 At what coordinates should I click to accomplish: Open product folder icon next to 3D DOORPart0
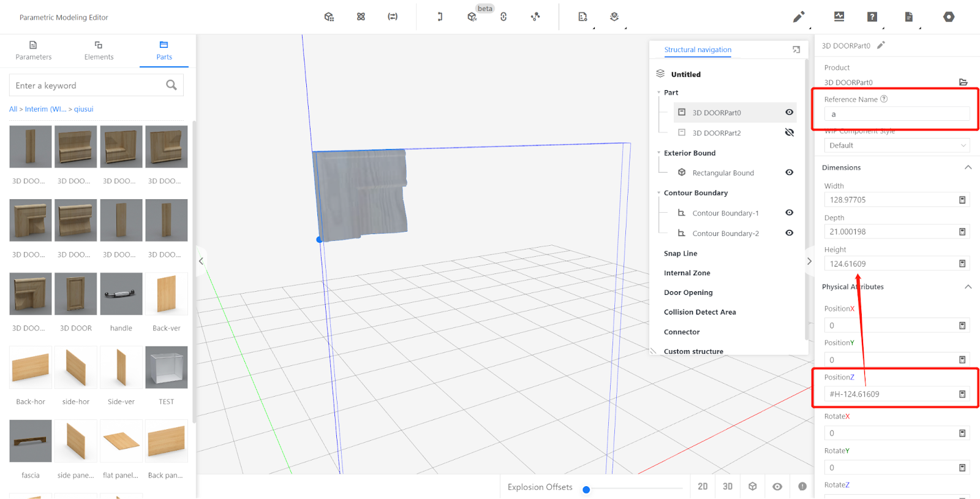[963, 82]
